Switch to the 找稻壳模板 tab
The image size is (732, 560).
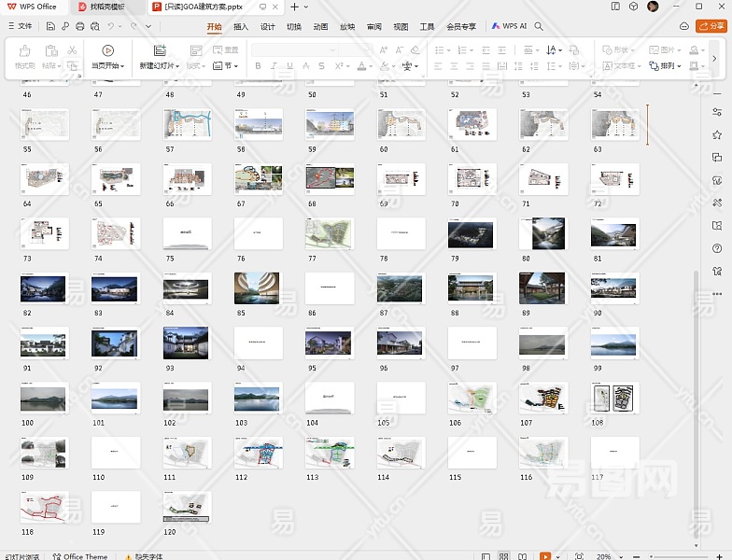coord(106,7)
